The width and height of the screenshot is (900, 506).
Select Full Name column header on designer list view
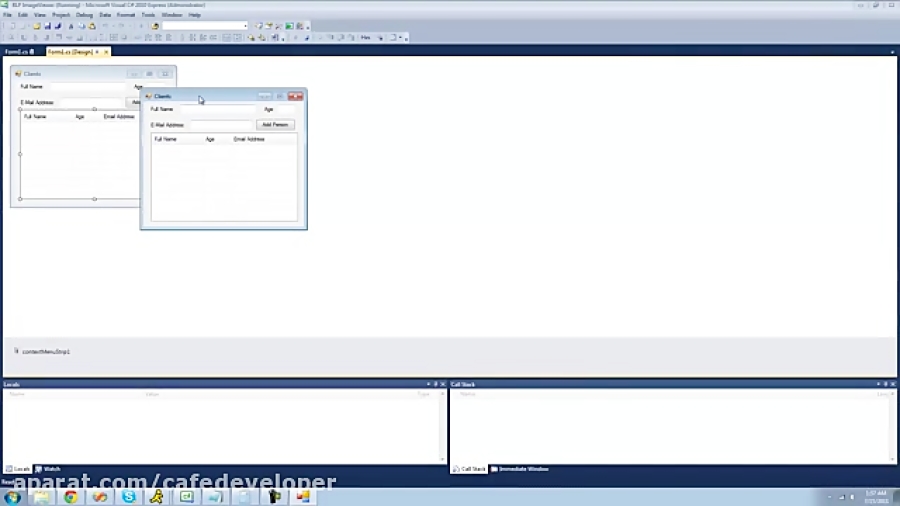[x=35, y=116]
